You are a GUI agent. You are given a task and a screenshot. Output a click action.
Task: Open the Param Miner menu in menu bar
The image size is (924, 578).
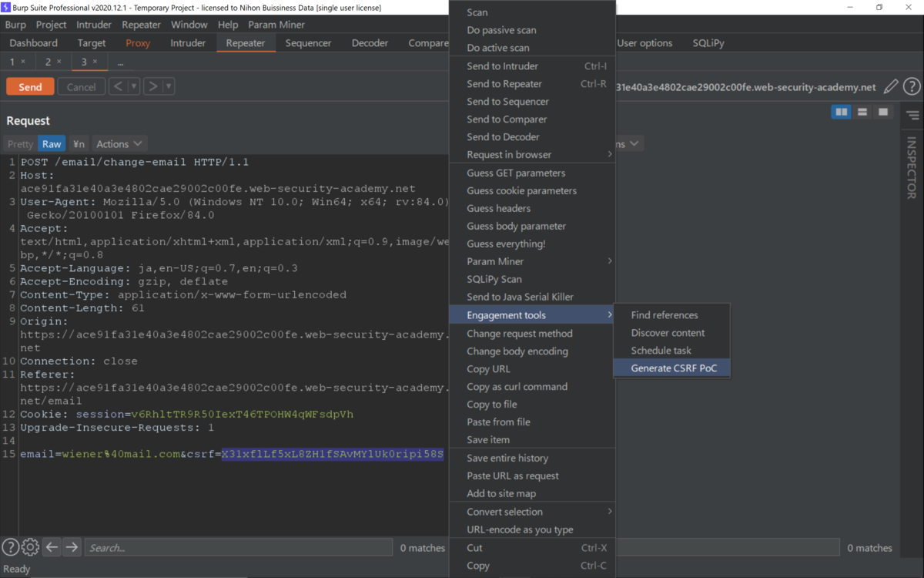coord(276,25)
